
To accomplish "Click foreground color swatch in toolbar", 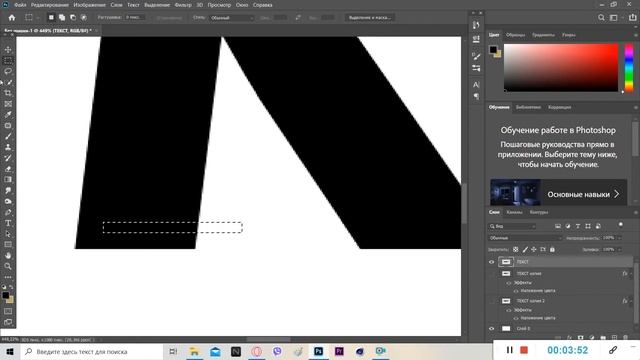I will (5, 296).
